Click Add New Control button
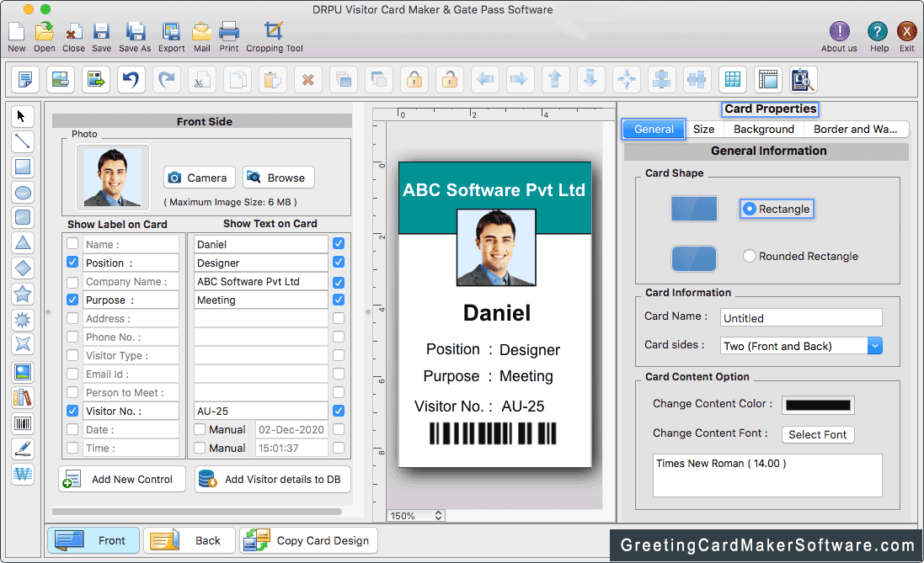924x563 pixels. click(122, 480)
